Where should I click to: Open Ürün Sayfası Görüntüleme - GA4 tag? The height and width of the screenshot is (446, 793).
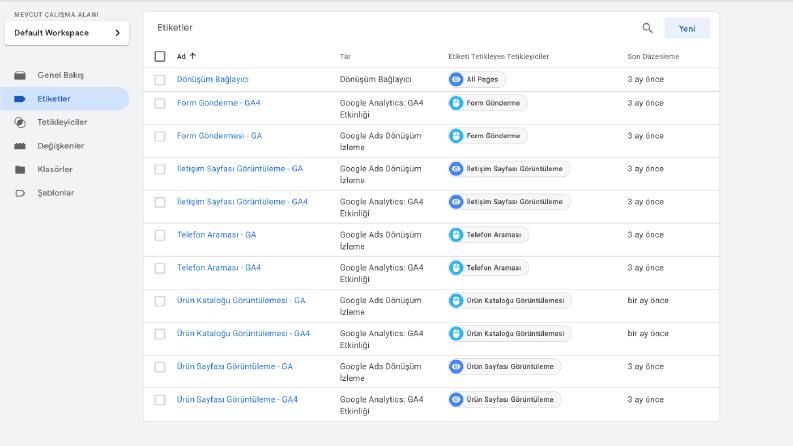[237, 399]
